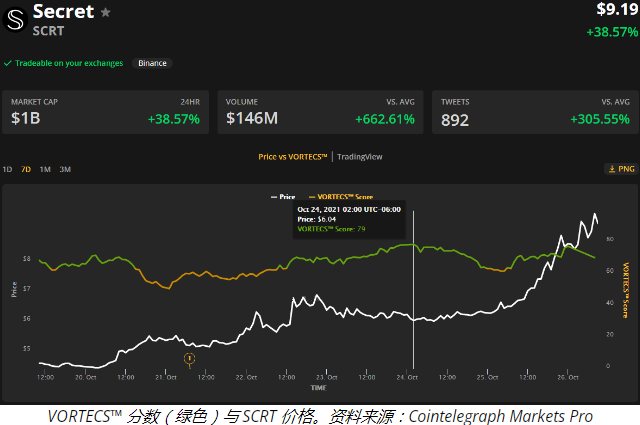Click the $9.19 current price
Image resolution: width=640 pixels, height=425 pixels.
point(617,9)
